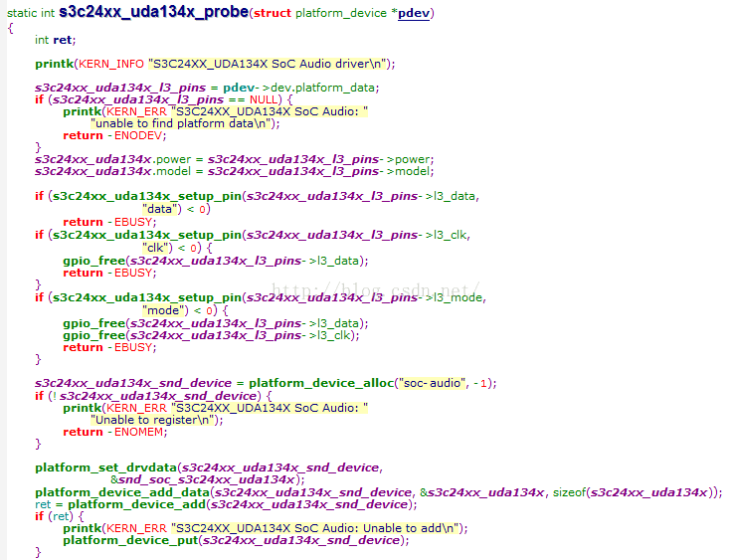Click the "clk" string argument
733x560 pixels.
pos(157,248)
